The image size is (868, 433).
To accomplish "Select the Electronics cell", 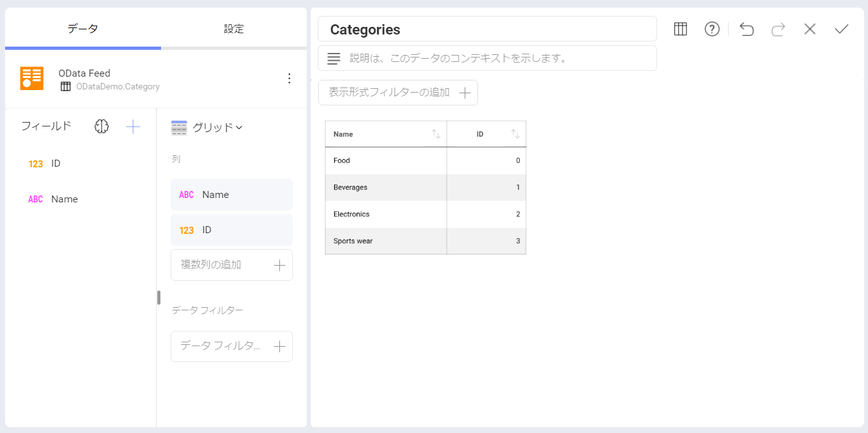I will coord(385,215).
